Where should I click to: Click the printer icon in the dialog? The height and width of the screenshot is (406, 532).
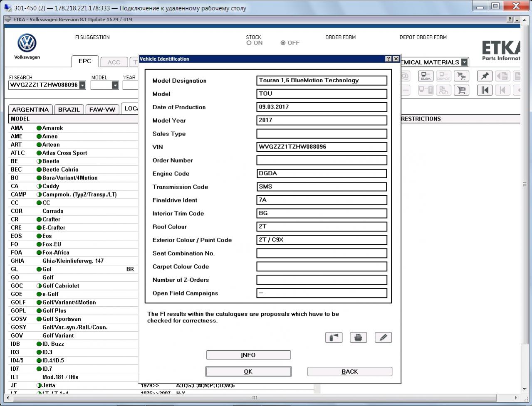tap(358, 337)
